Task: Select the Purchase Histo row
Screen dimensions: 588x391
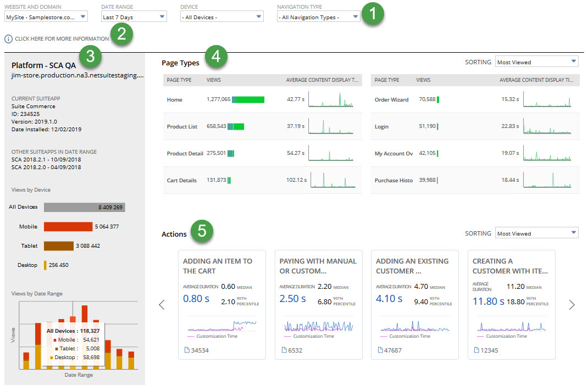Action: (475, 180)
